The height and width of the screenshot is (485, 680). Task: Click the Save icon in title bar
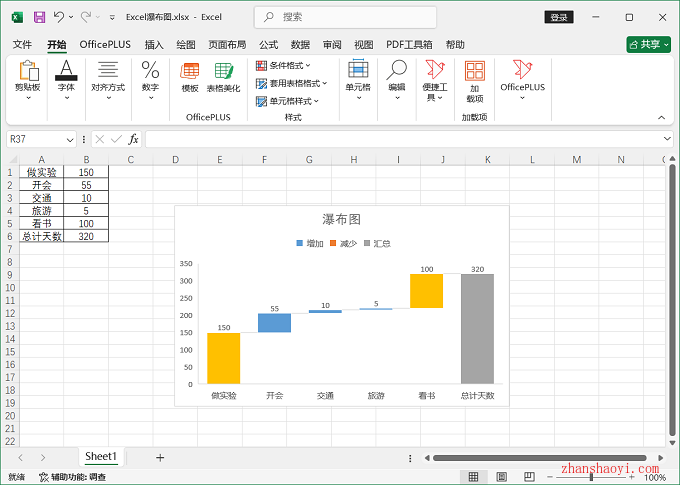39,17
